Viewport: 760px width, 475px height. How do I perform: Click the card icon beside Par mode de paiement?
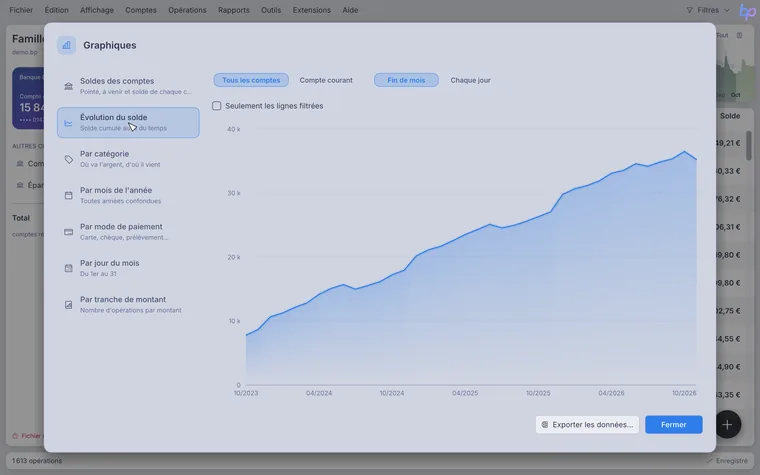[68, 232]
